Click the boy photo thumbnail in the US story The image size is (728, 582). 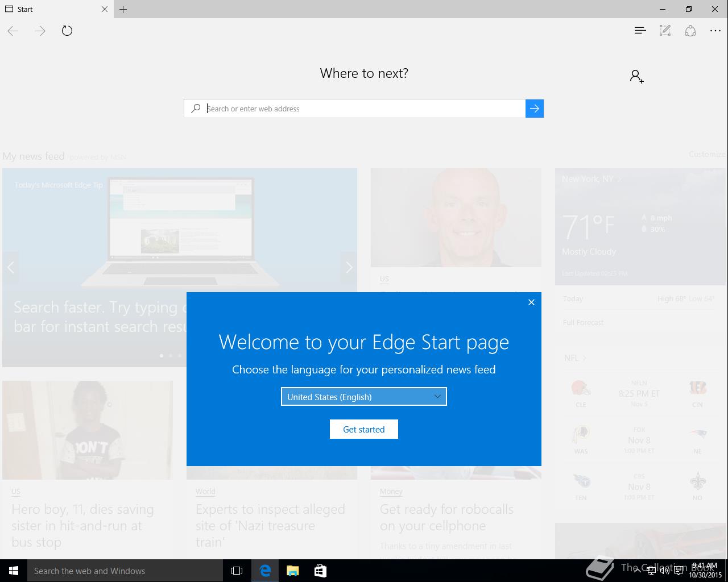coord(88,430)
